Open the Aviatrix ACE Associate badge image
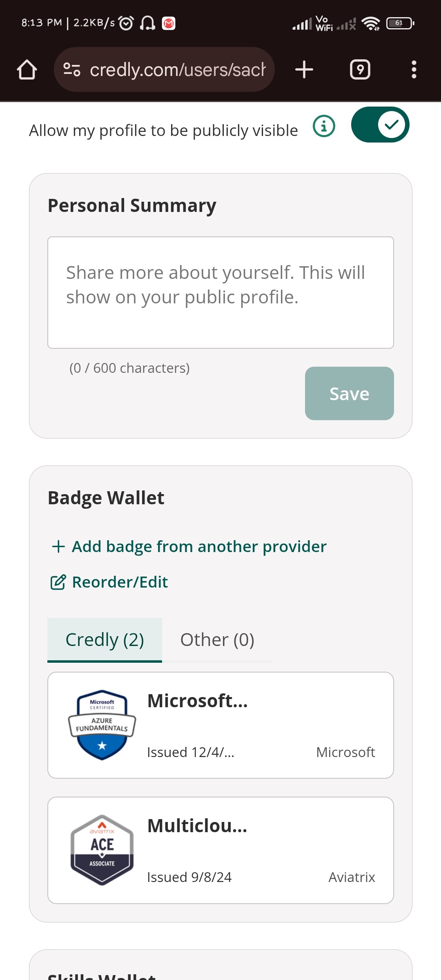441x980 pixels. pos(102,850)
